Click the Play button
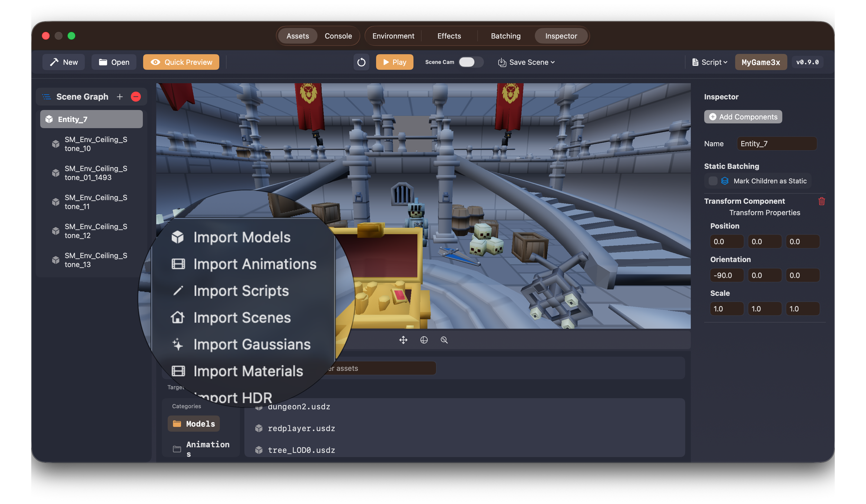The width and height of the screenshot is (866, 504). click(395, 62)
